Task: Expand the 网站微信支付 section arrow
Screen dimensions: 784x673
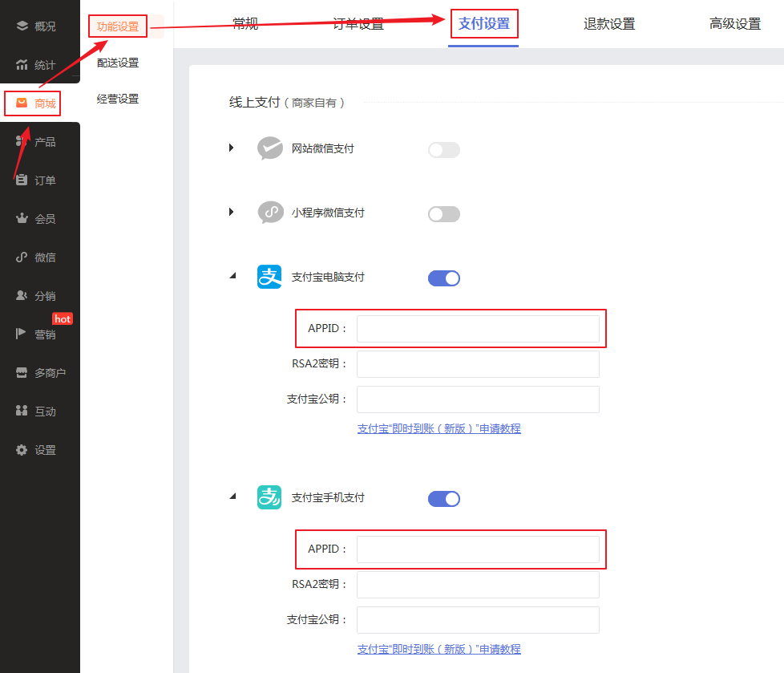Action: pos(232,148)
